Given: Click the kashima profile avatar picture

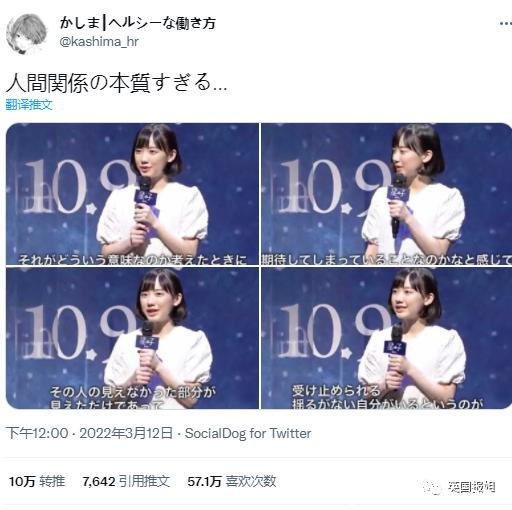Looking at the screenshot, I should pos(27,34).
